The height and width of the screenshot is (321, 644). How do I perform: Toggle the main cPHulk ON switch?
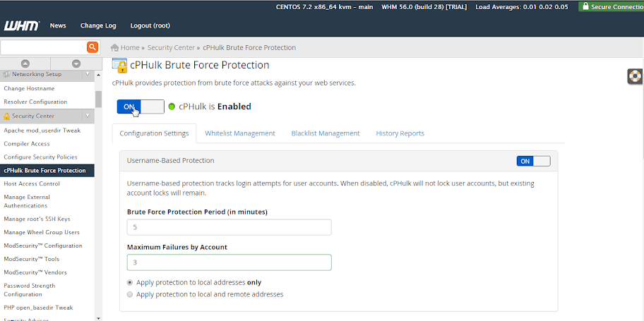(x=141, y=107)
